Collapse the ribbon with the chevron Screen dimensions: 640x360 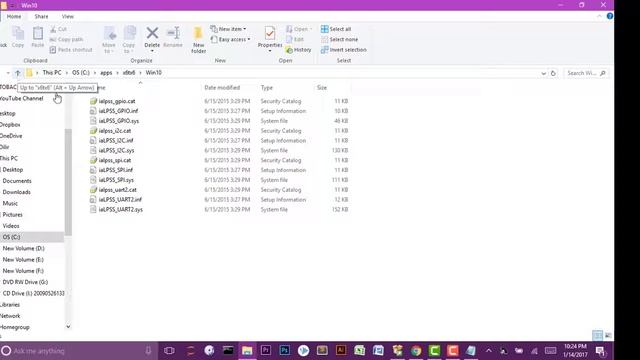pyautogui.click(x=599, y=16)
